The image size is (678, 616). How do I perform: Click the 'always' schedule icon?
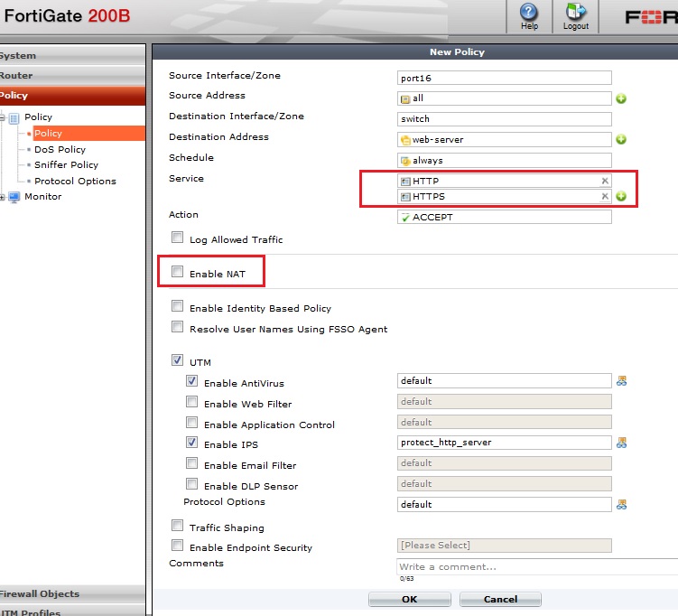coord(405,161)
